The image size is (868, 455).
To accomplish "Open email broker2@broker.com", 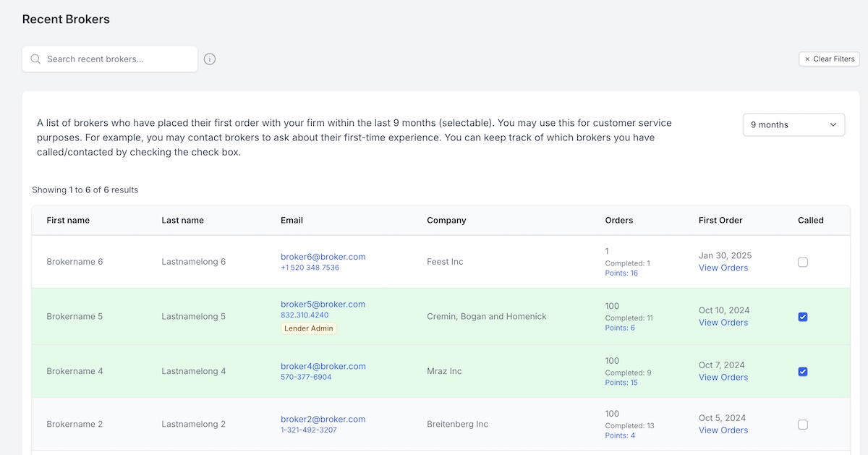I will point(323,420).
